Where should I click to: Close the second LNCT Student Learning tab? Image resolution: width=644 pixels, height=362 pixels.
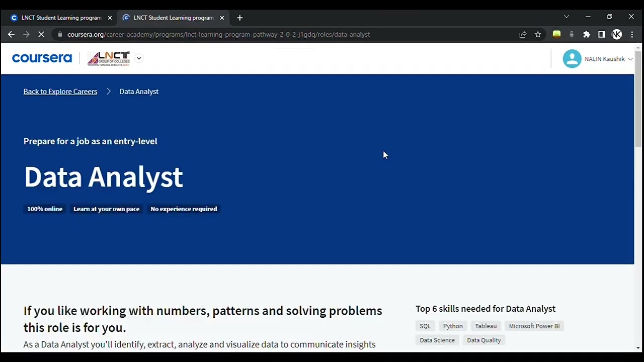click(222, 18)
